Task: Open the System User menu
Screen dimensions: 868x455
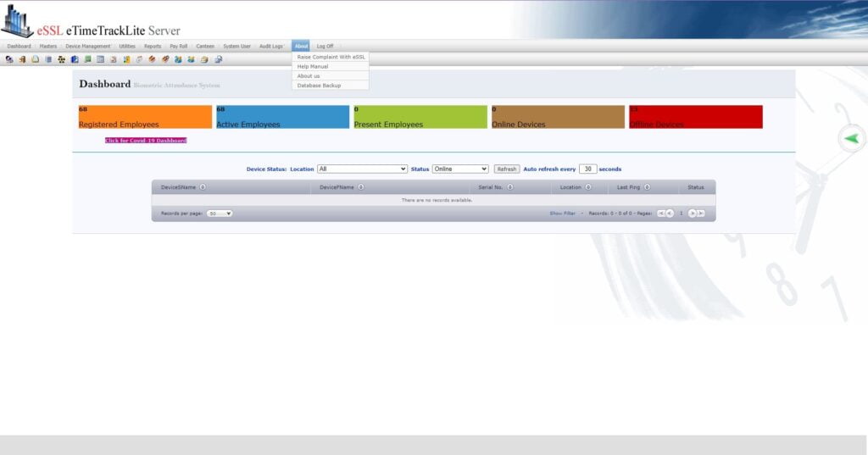Action: pyautogui.click(x=237, y=46)
